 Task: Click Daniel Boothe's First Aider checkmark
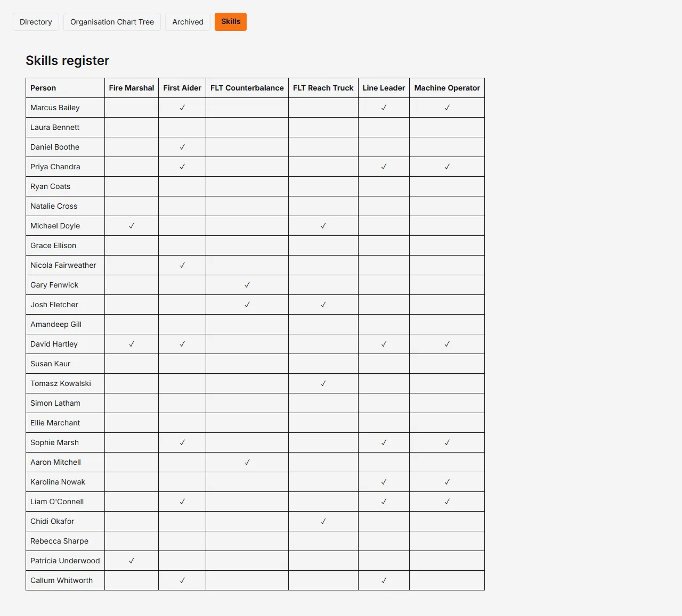pos(182,147)
